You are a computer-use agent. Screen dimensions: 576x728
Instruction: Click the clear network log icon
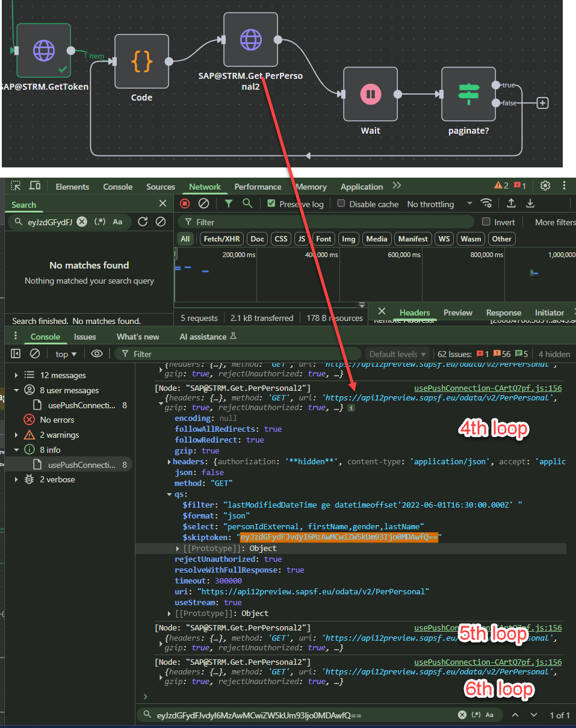(205, 204)
